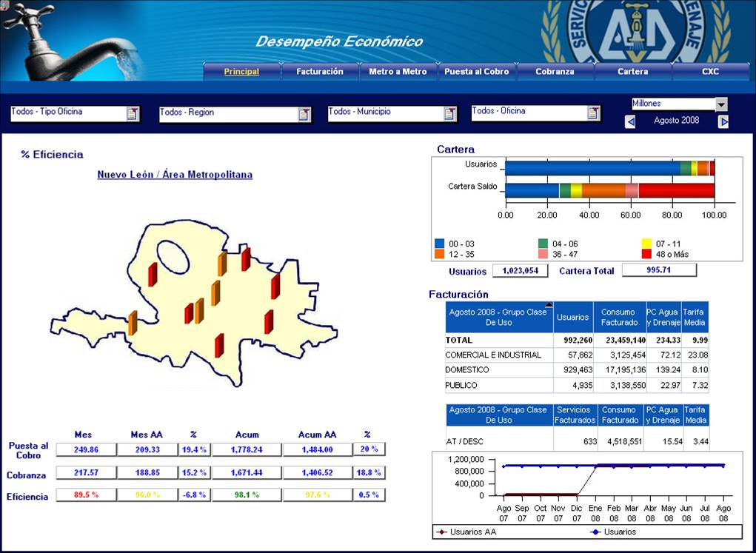Follow the Nuevo León / Área Metropolitana link

[175, 175]
